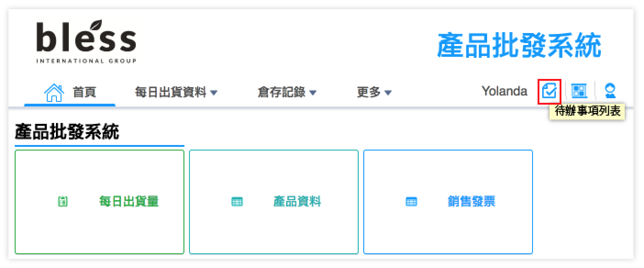Open the user profile icon
Viewport: 644px width, 268px height.
tap(610, 91)
